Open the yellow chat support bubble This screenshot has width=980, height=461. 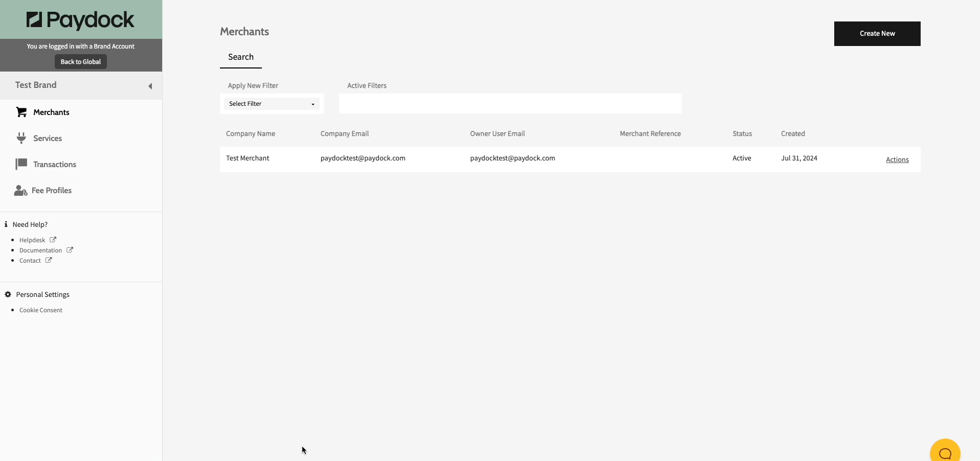pos(945,451)
